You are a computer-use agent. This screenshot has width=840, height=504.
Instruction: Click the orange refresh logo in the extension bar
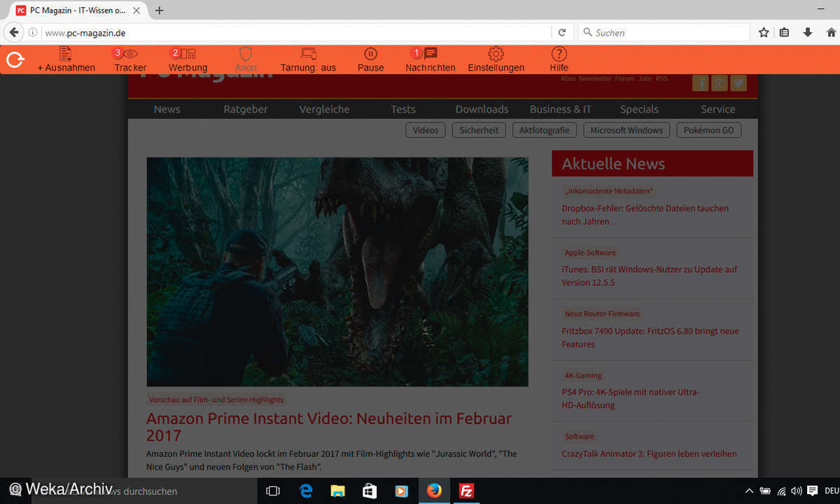pos(15,60)
